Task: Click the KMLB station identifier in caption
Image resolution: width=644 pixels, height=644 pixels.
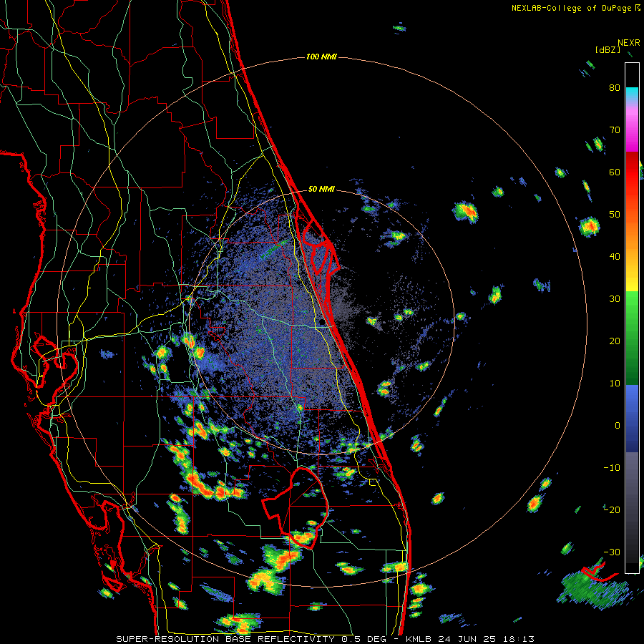Action: click(420, 639)
